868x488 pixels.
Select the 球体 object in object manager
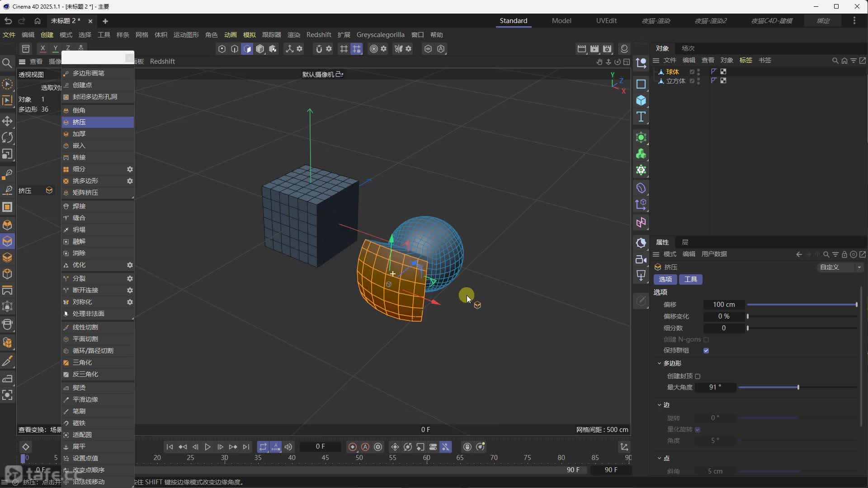click(x=673, y=72)
